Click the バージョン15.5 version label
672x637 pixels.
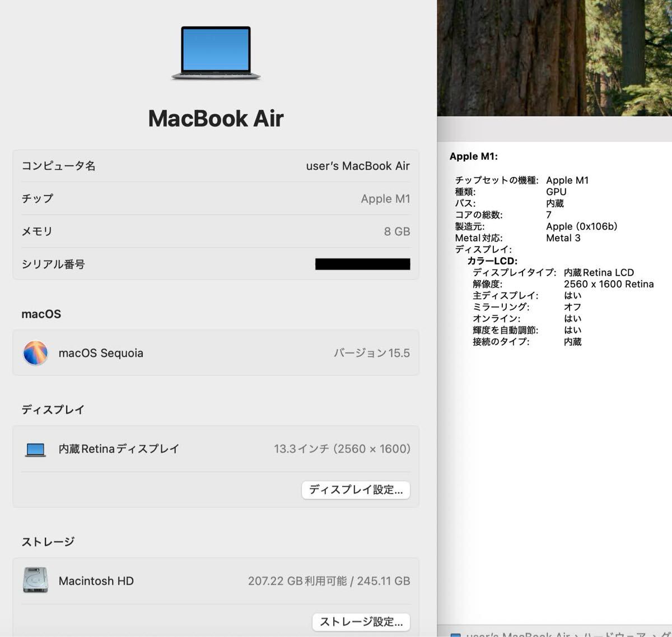click(372, 353)
